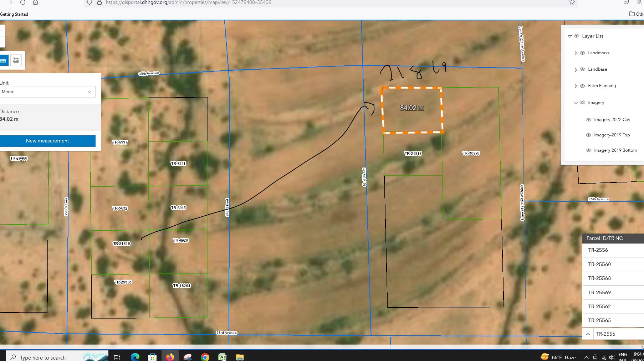The width and height of the screenshot is (644, 361).
Task: Hide the Imagery-2022 City layer
Action: tap(588, 120)
